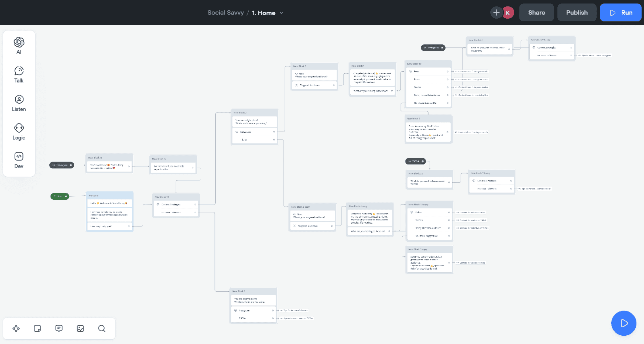Expand the 1. Home topic dropdown
This screenshot has height=344, width=644.
click(x=281, y=13)
